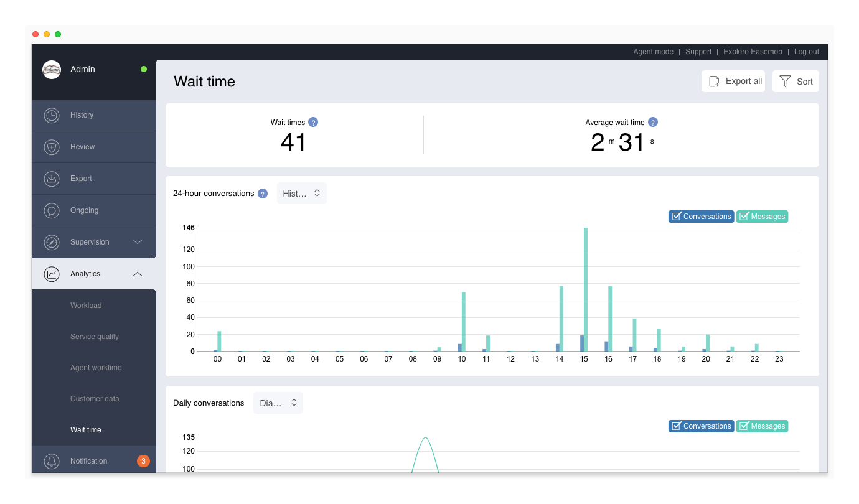Image resolution: width=859 pixels, height=504 pixels.
Task: Open the Dia... chart type dropdown
Action: click(x=278, y=403)
